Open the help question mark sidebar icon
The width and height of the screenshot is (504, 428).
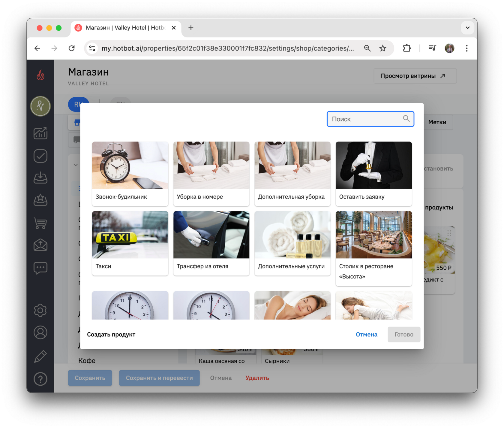[x=40, y=379]
